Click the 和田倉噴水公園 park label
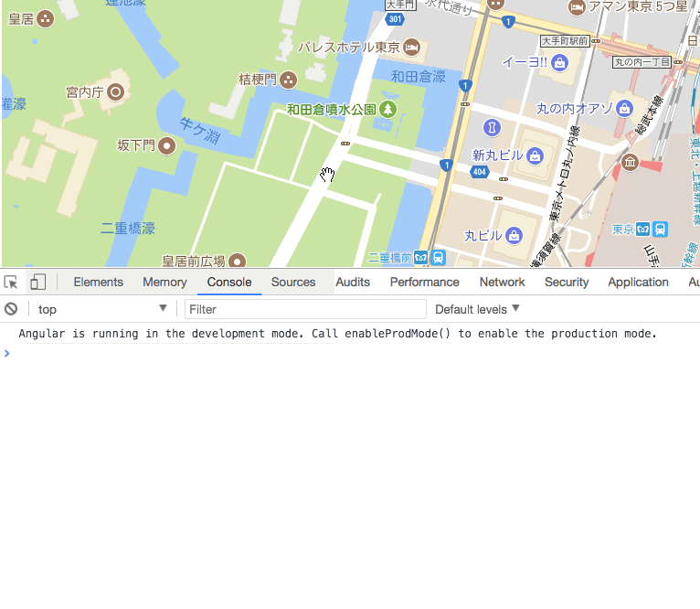The height and width of the screenshot is (609, 700). (x=331, y=110)
